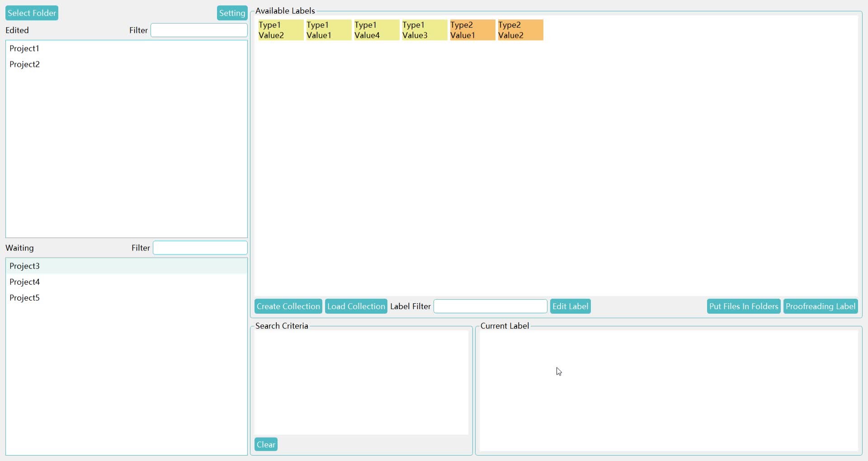
Task: Click the Load Collection button
Action: (356, 306)
